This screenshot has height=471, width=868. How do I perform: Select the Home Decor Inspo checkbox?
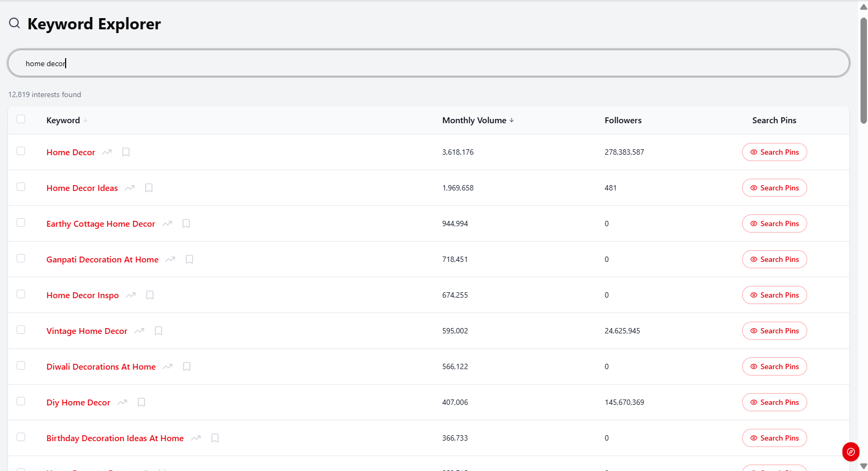pyautogui.click(x=21, y=294)
